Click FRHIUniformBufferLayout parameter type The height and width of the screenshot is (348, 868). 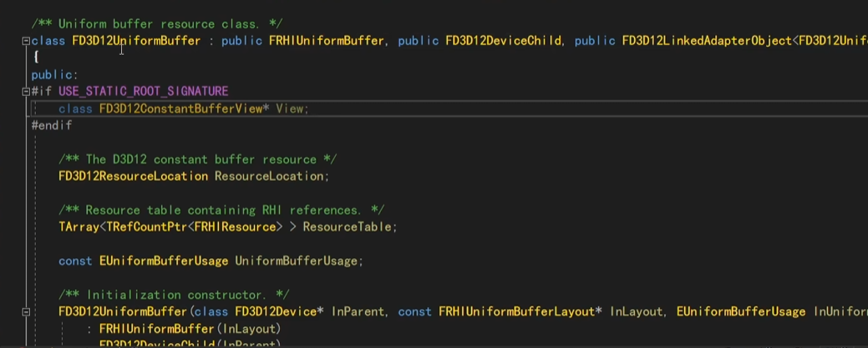coord(517,312)
